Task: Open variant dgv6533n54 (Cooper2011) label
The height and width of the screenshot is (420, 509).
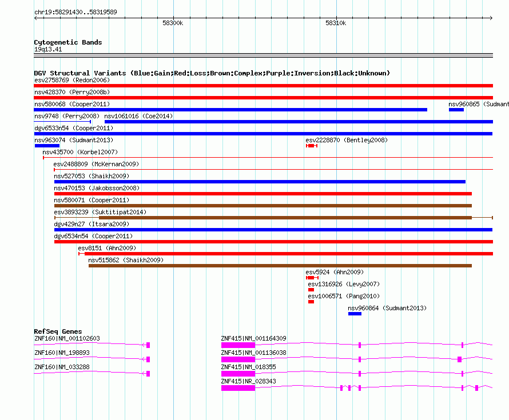Action: click(74, 128)
